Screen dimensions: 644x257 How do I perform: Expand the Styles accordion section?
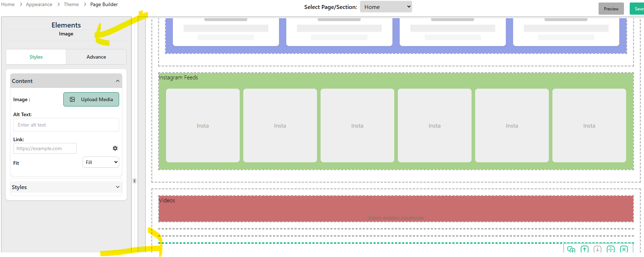66,187
